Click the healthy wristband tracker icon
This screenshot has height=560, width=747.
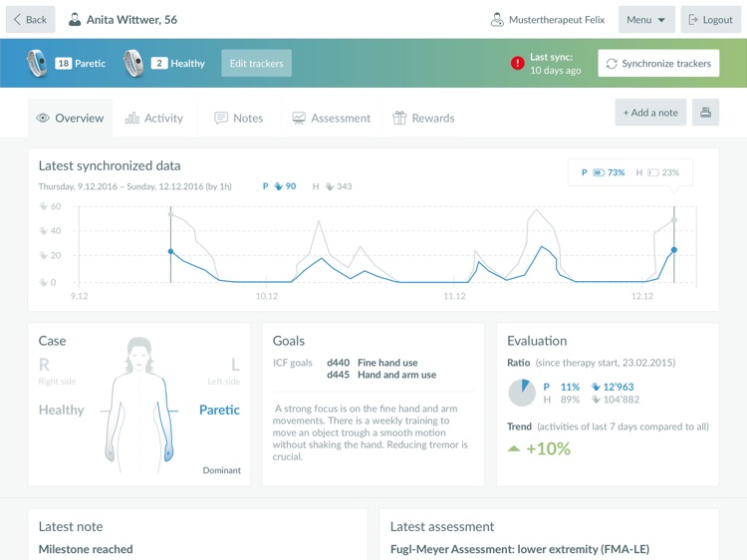[x=133, y=63]
